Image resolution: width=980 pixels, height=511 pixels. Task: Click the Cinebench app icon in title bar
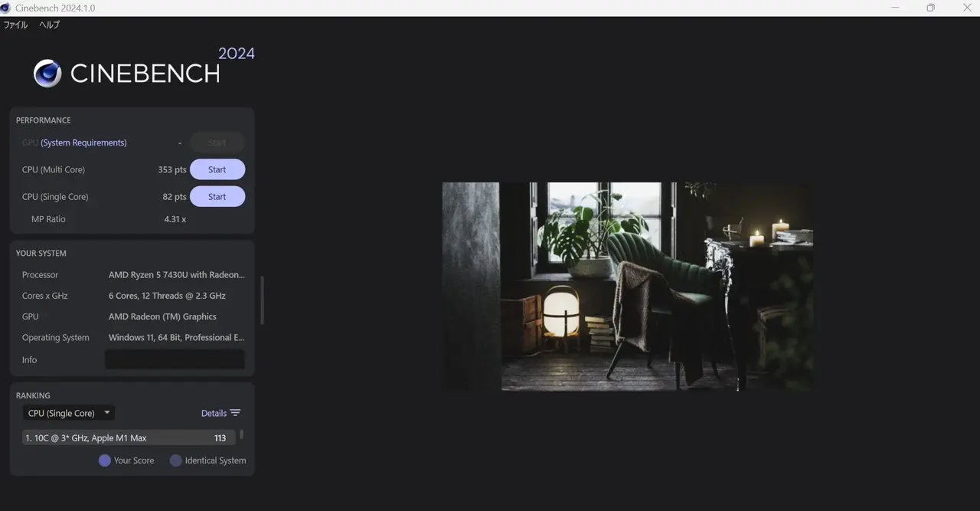[x=5, y=8]
